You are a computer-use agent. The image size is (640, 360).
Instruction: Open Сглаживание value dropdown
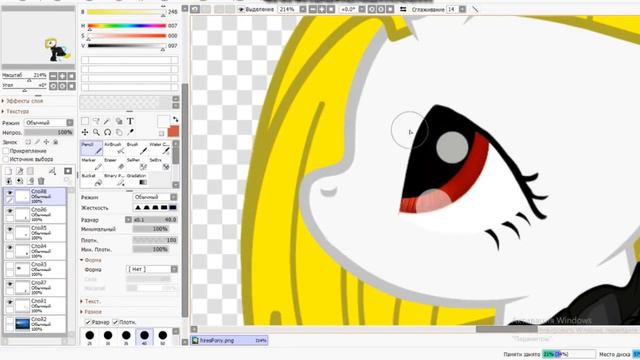click(x=462, y=9)
